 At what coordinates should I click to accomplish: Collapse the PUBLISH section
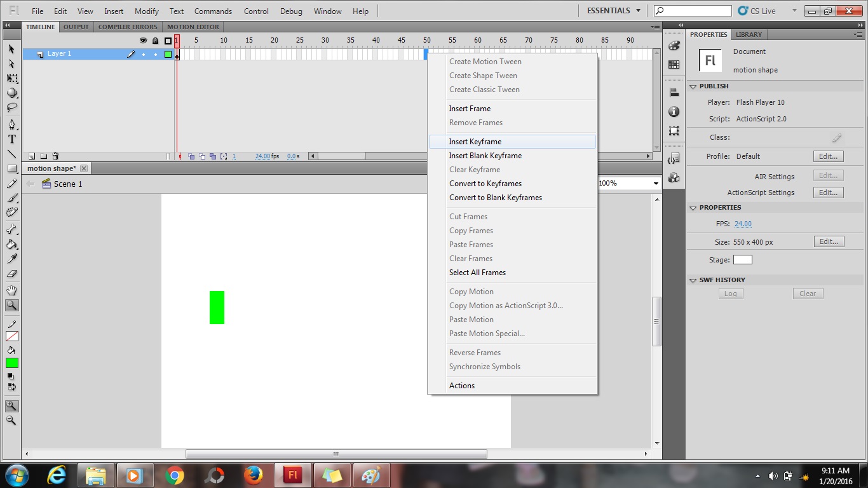click(x=693, y=86)
